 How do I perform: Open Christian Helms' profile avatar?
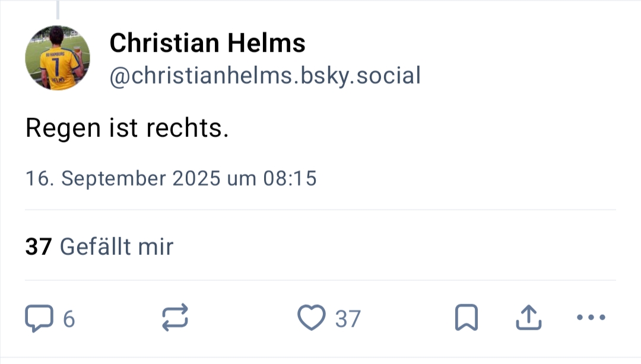click(58, 58)
